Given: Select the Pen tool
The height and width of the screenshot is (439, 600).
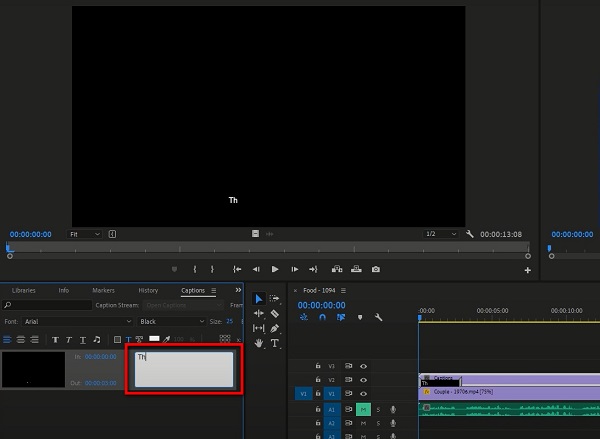Looking at the screenshot, I should tap(274, 328).
